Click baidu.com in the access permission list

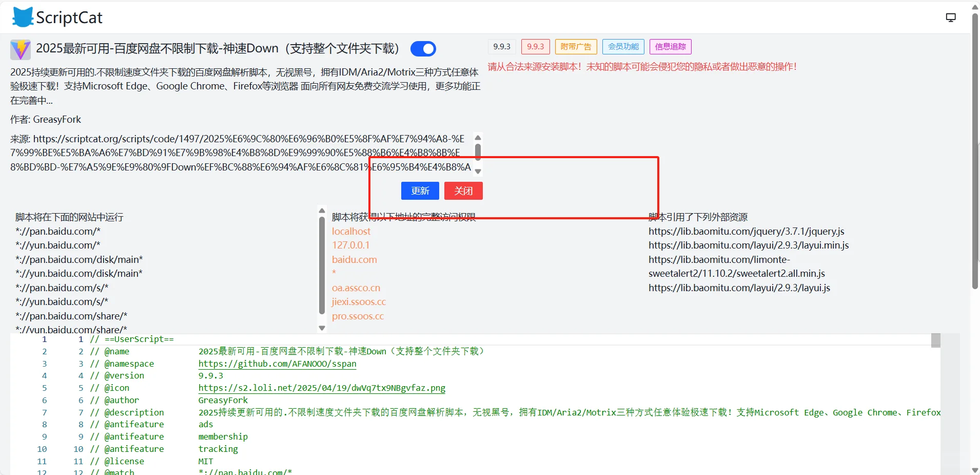[x=355, y=259]
